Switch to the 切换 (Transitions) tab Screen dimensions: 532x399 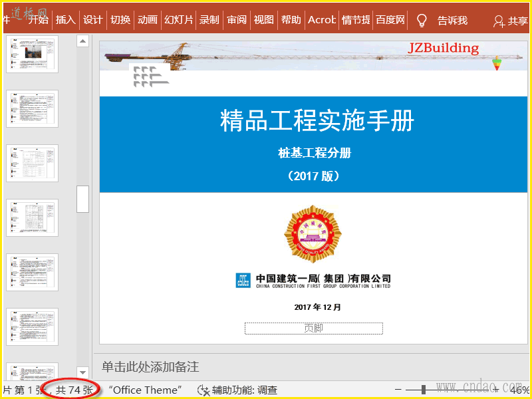point(120,20)
